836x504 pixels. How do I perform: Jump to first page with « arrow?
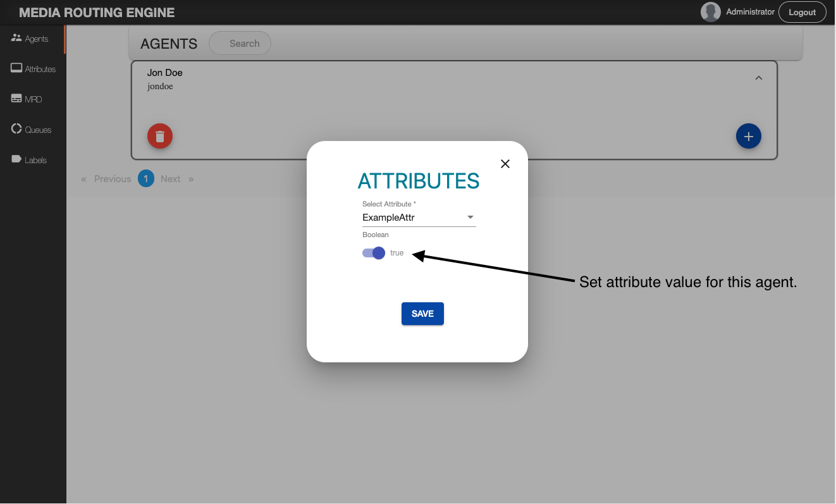tap(83, 179)
